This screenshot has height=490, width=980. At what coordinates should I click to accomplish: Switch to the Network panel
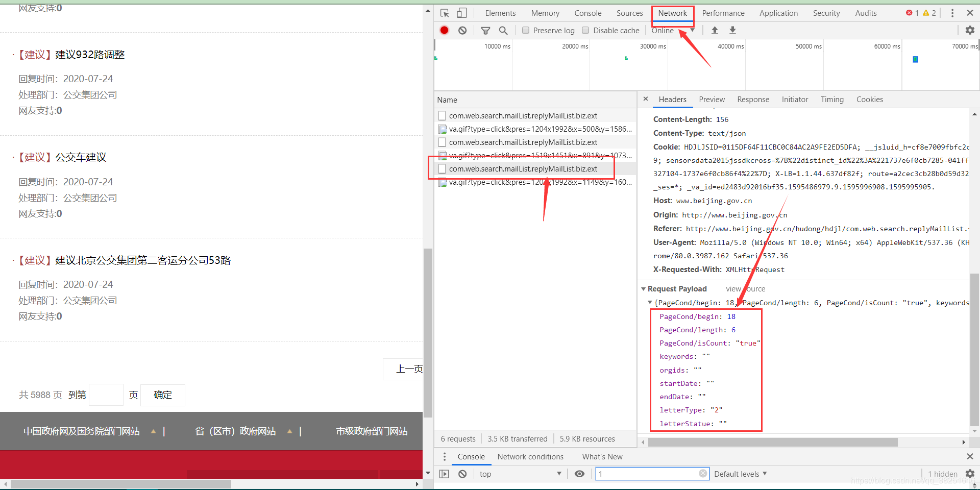click(673, 13)
